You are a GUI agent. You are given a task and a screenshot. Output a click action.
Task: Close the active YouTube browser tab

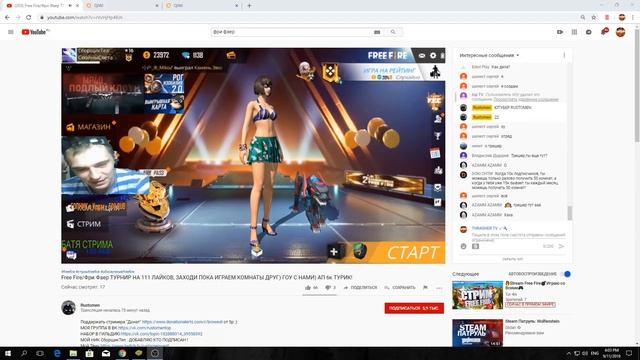78,6
